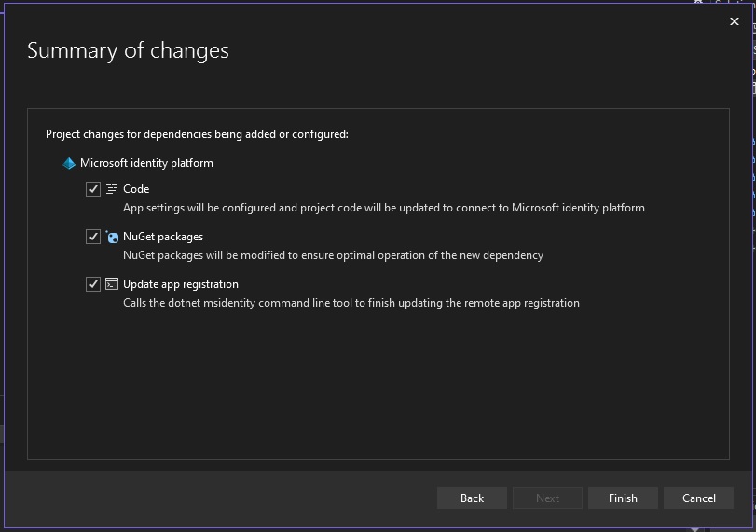Screen dimensions: 756x532
Task: Select the Update app registration label
Action: [x=181, y=284]
